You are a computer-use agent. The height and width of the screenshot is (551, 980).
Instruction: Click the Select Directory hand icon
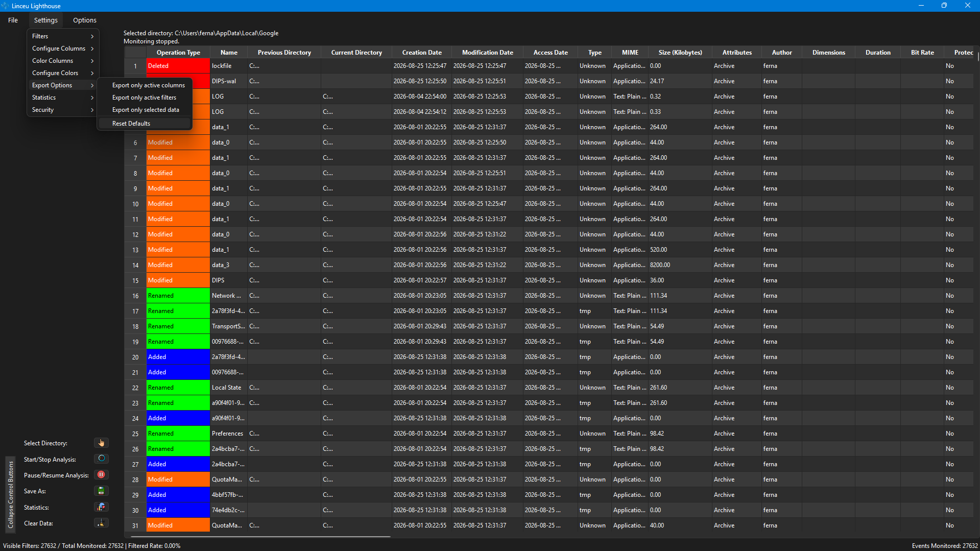101,443
